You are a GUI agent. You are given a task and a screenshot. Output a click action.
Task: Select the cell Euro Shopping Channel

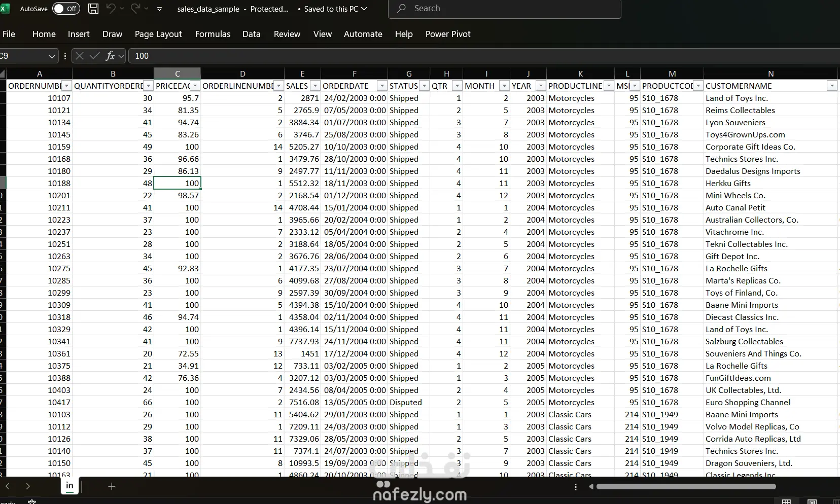[x=771, y=403]
